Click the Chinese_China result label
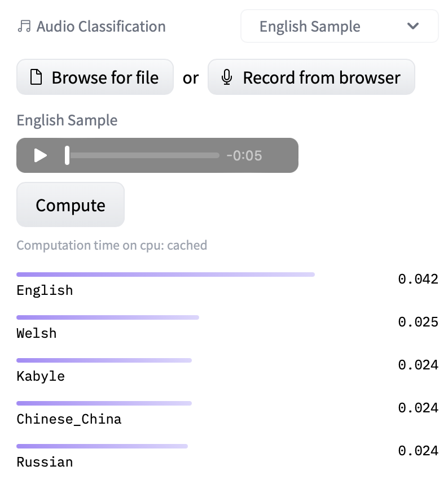The height and width of the screenshot is (479, 448). [69, 419]
